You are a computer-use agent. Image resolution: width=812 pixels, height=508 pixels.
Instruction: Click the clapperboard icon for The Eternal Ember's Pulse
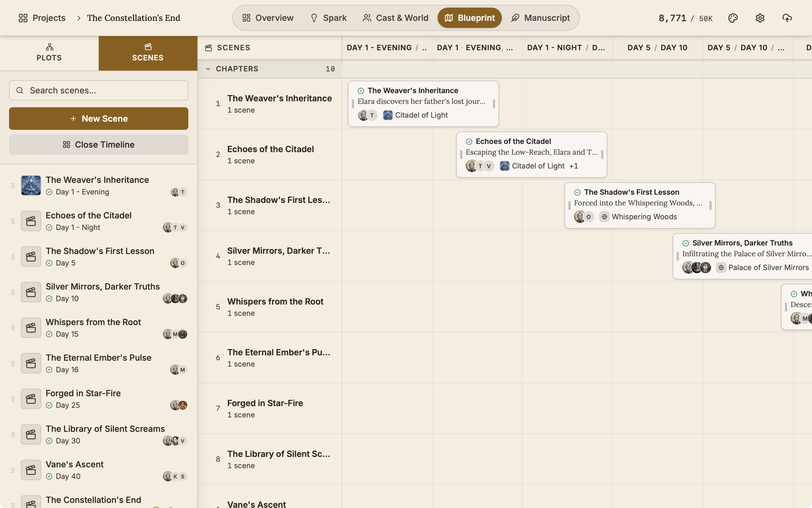[x=31, y=363]
